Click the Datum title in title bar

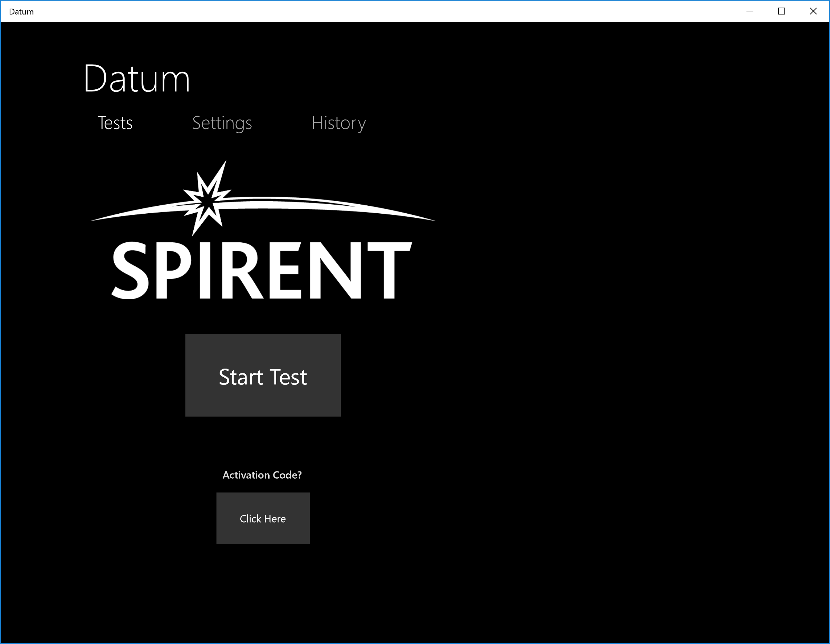21,12
